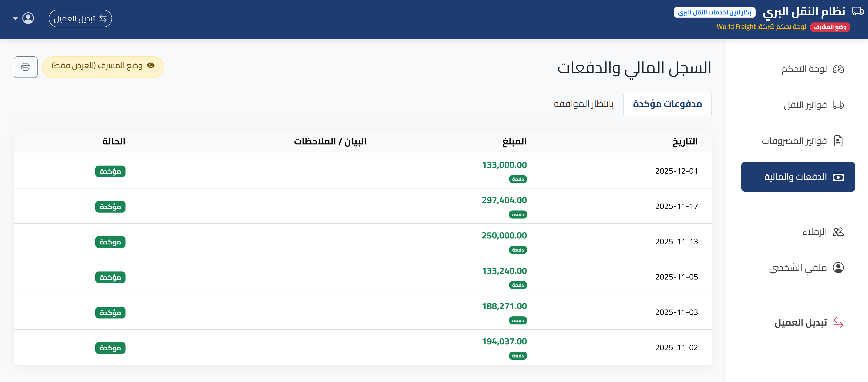Click دفعة tag under 297,404.00
This screenshot has width=868, height=382.
pos(518,215)
